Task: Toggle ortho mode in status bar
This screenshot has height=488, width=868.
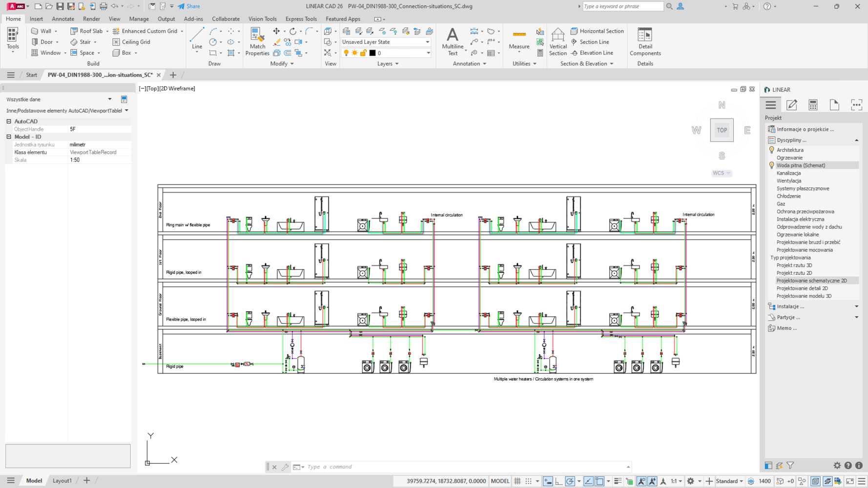Action: [x=558, y=481]
